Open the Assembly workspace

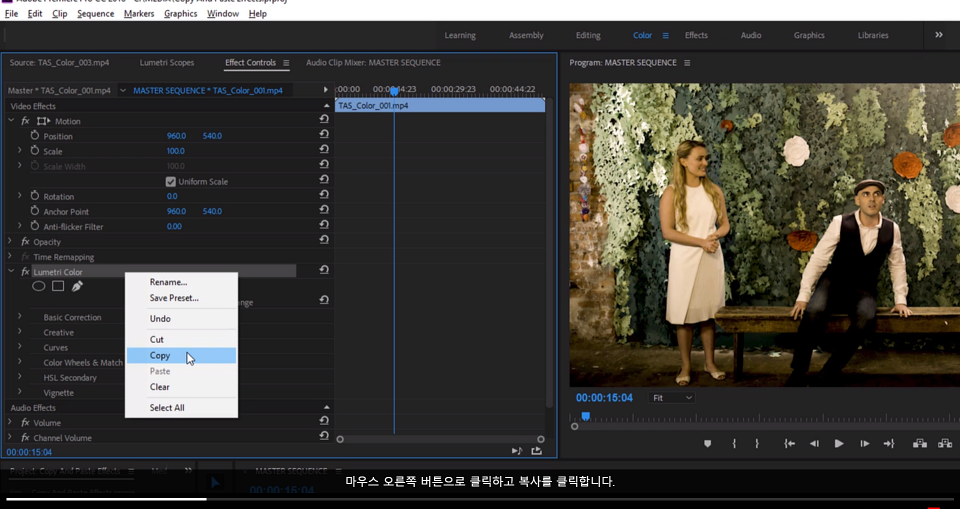coord(526,35)
